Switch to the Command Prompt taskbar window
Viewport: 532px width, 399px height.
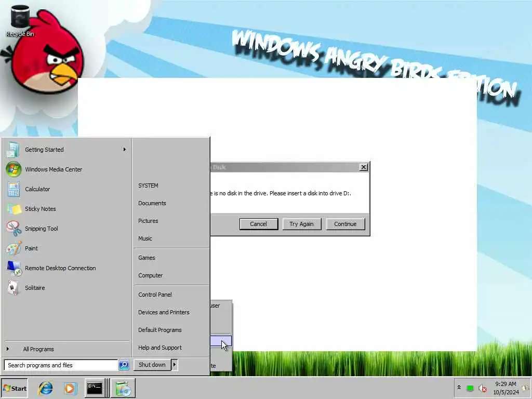95,388
